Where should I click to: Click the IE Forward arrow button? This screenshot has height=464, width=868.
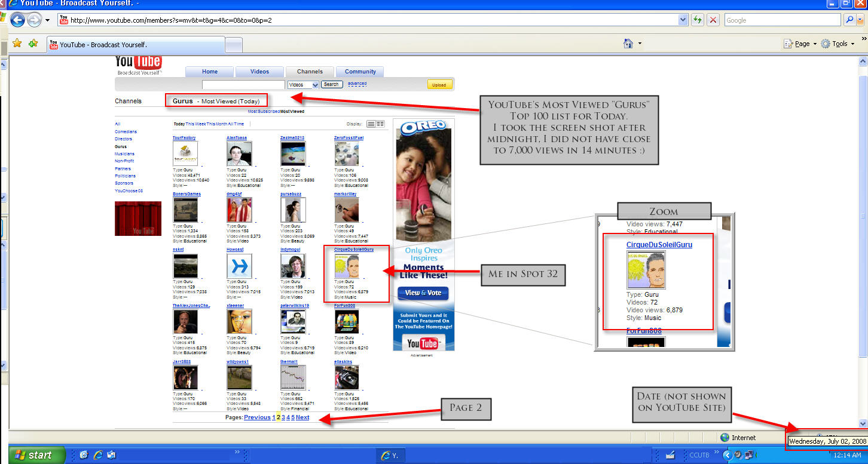click(34, 20)
